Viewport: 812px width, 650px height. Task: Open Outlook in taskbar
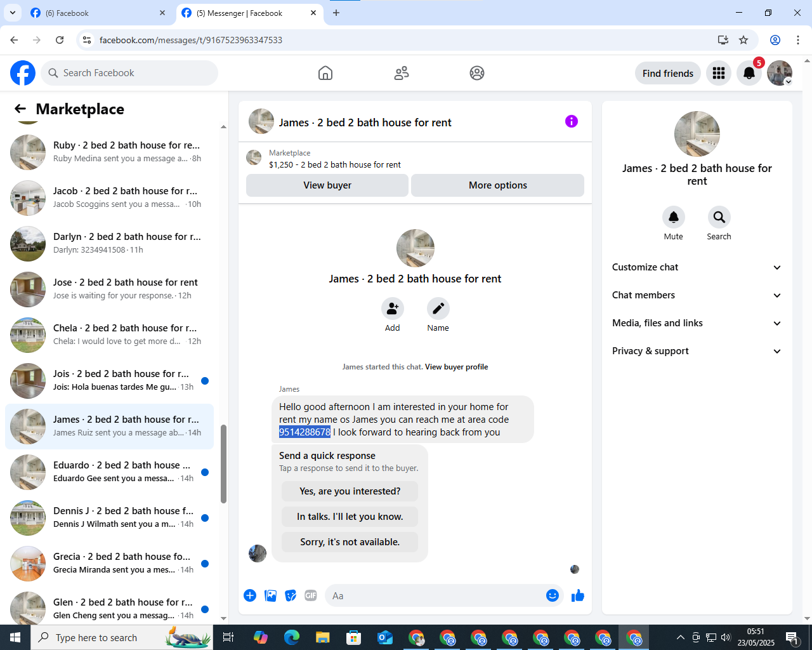pos(385,637)
